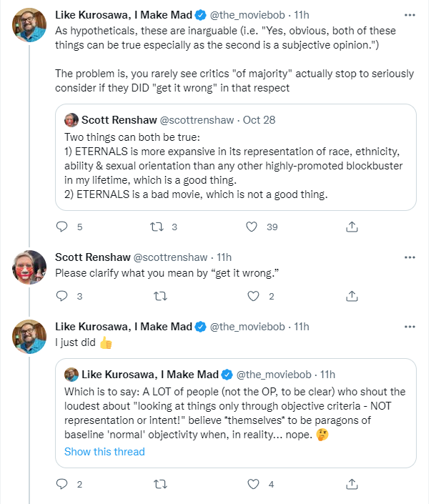The height and width of the screenshot is (504, 431).
Task: Retweet the first tweet with 3 retweets
Action: (x=157, y=227)
